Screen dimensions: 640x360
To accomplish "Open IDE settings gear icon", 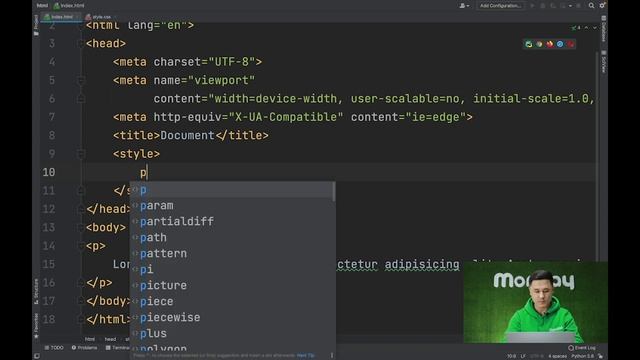I will tap(602, 6).
